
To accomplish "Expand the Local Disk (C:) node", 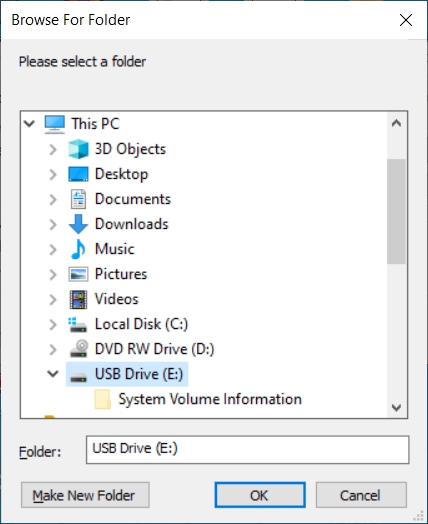I will point(53,324).
